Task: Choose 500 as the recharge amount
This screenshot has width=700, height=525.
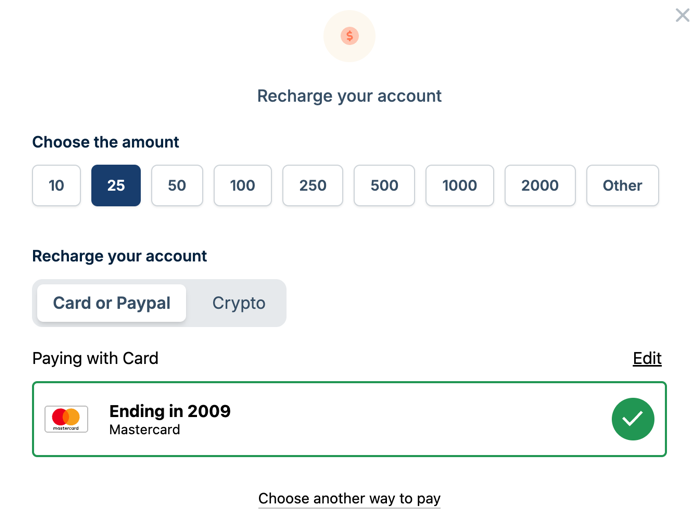Action: [x=384, y=185]
